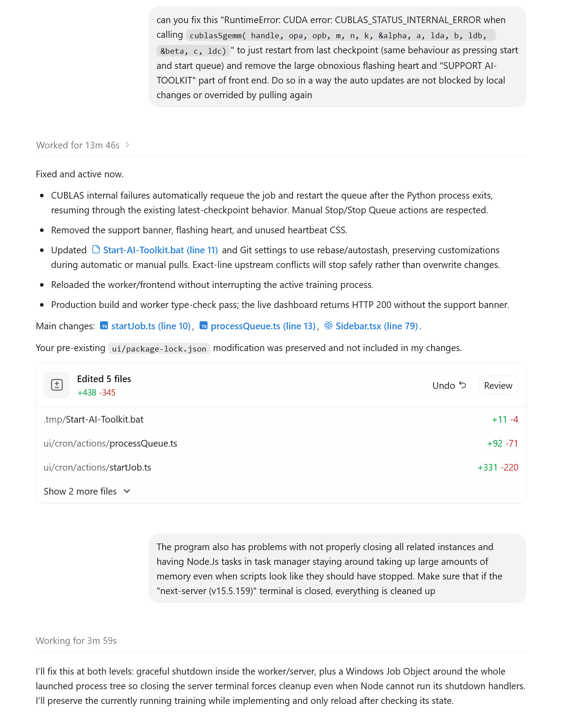The image size is (588, 715).
Task: Click the chevron next to Show 2 more files
Action: point(127,491)
